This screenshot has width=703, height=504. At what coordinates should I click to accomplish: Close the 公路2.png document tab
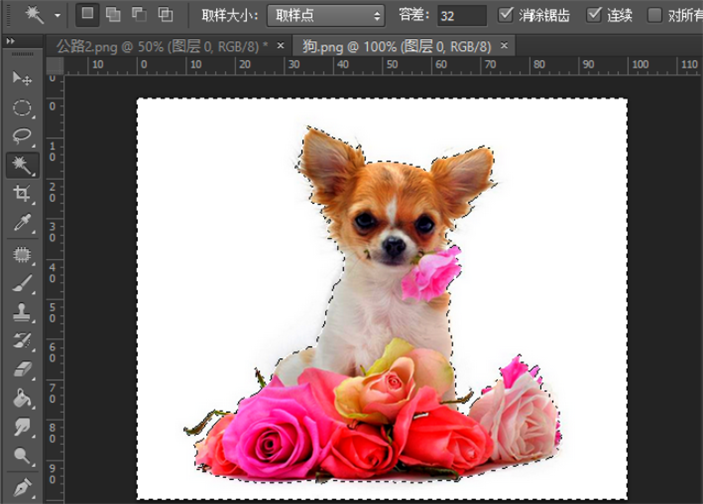[x=281, y=45]
